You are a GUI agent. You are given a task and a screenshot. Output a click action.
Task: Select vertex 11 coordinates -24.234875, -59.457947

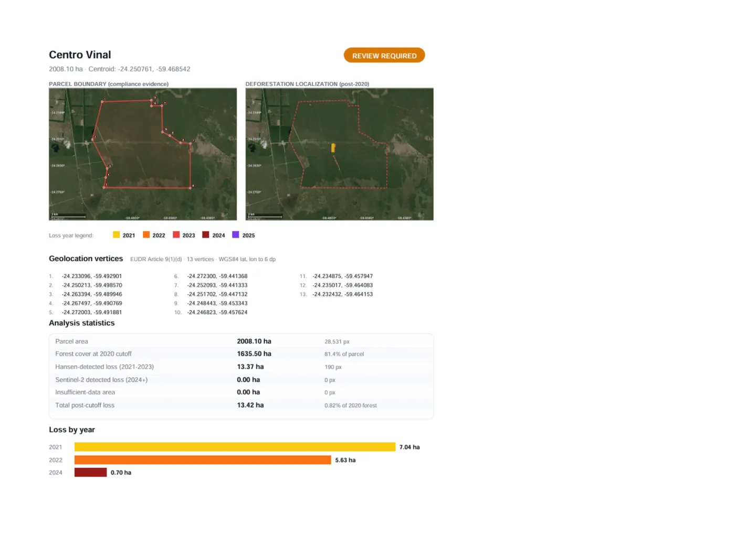343,276
